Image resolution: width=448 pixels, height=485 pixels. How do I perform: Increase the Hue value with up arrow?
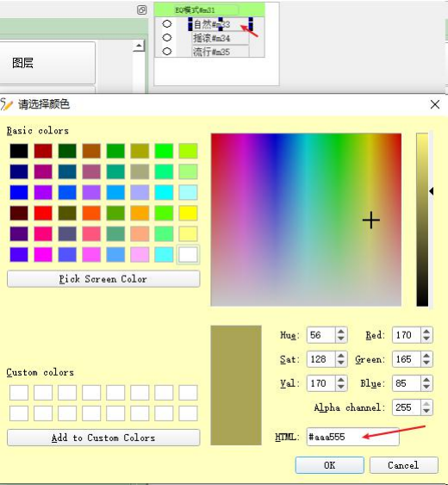341,332
